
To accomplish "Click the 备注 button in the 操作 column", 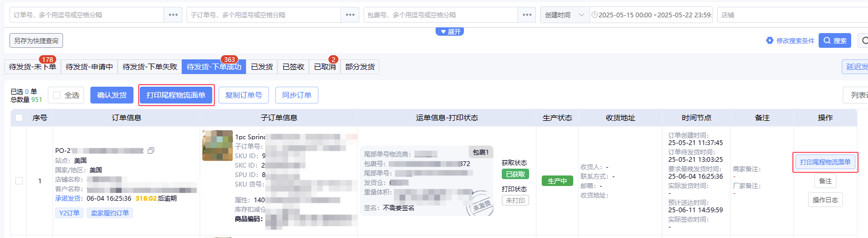I will pos(825,181).
